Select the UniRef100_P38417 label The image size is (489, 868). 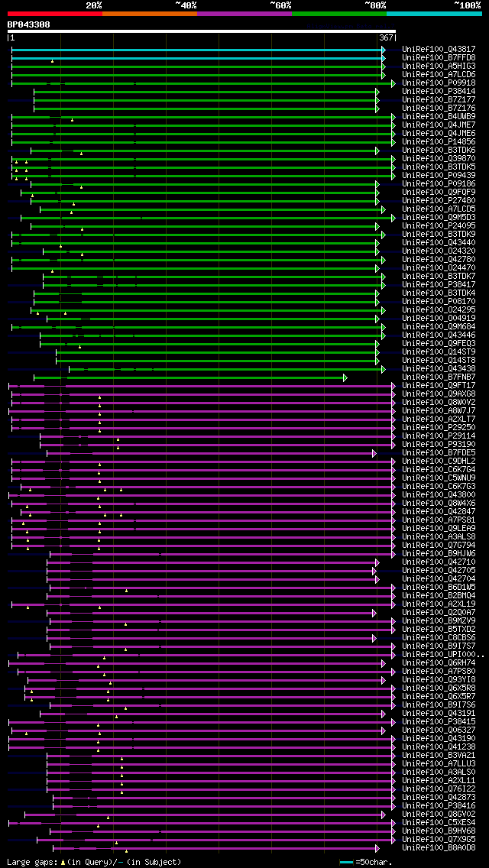point(439,284)
